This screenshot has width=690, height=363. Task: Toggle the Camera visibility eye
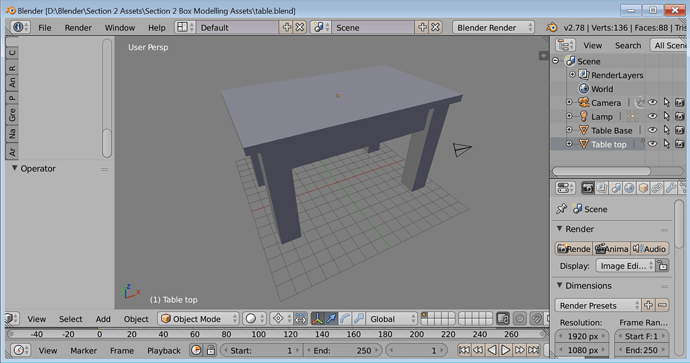tap(653, 103)
